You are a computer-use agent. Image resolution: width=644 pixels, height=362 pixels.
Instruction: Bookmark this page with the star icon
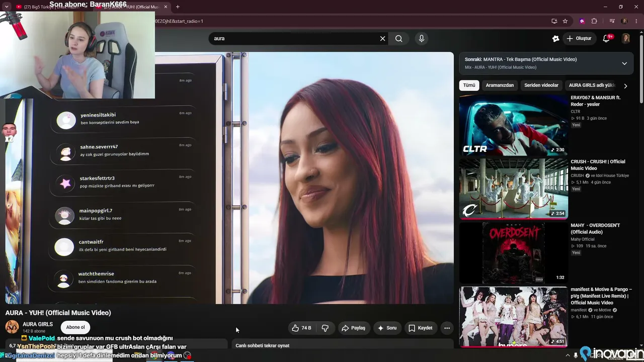point(565,21)
